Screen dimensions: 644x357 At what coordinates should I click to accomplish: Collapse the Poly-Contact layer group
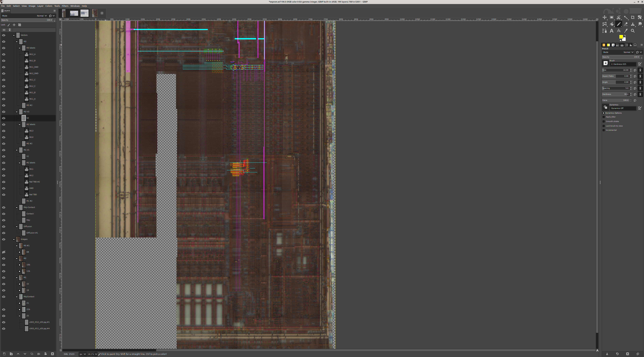[17, 207]
